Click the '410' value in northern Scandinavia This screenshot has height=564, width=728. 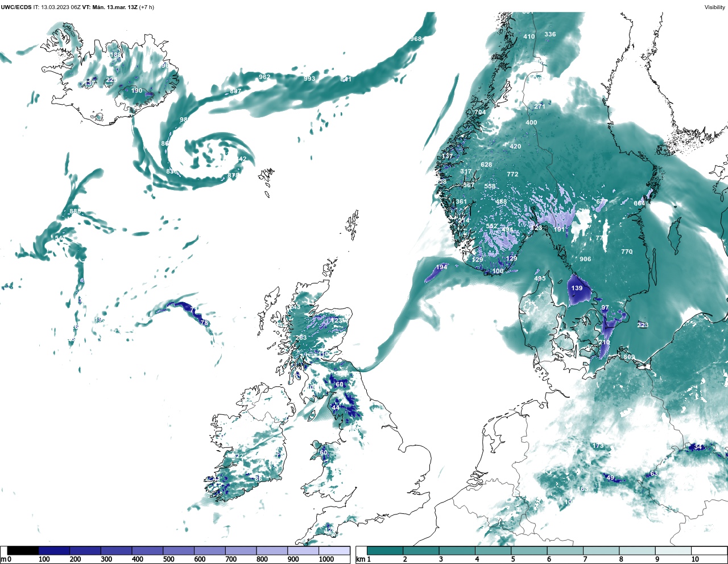pos(529,36)
